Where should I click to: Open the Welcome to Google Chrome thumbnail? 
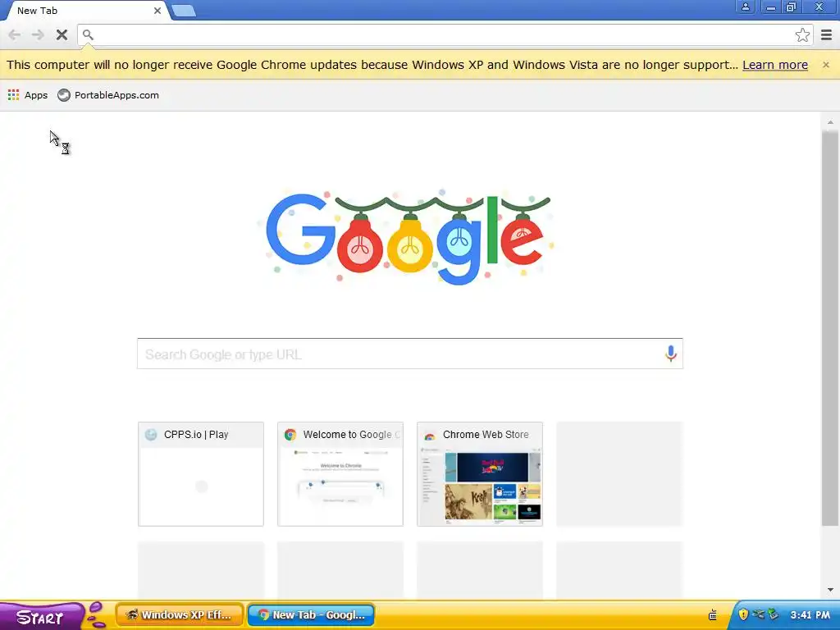340,474
